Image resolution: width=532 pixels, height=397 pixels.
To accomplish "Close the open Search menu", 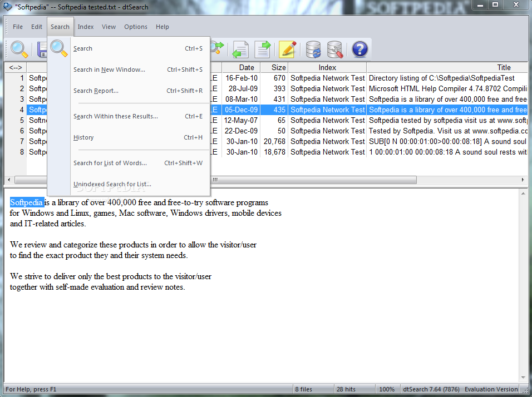I will (x=60, y=27).
